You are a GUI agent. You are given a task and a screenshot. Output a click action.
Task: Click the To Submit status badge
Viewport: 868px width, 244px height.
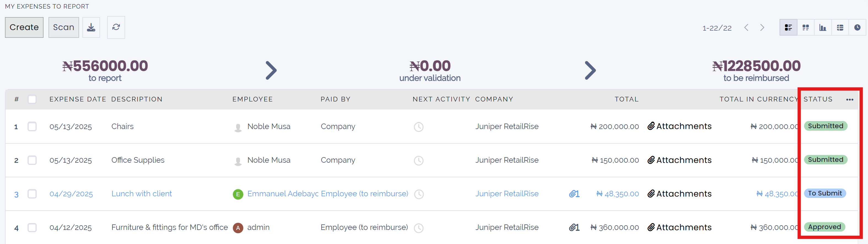[x=824, y=193]
